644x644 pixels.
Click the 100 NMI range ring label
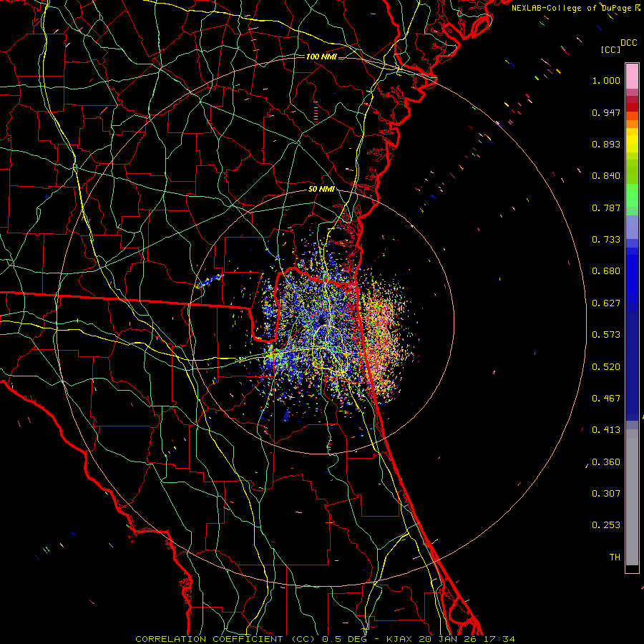[x=321, y=57]
